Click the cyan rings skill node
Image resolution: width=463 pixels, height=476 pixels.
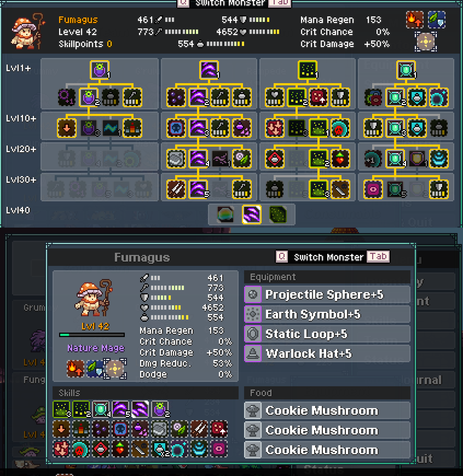439,158
